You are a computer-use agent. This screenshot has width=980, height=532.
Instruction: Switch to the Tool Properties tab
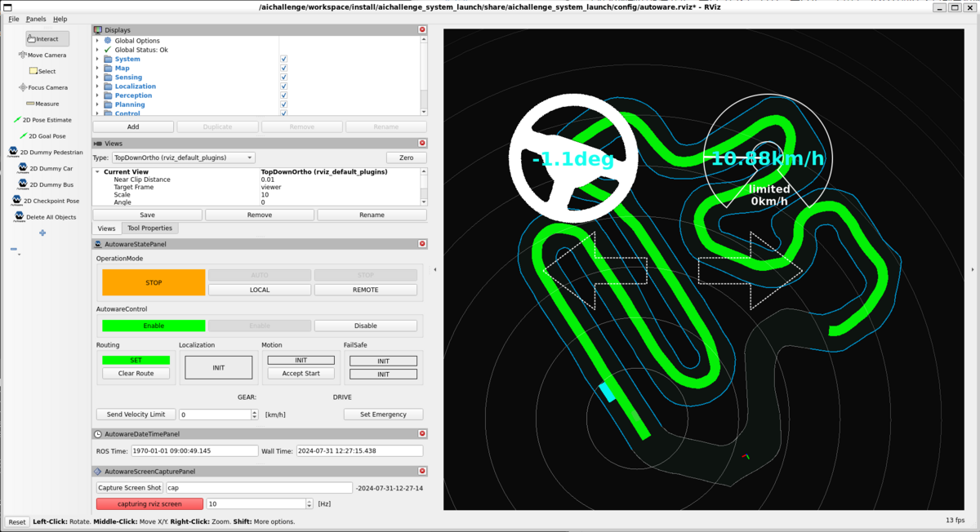[x=149, y=228]
